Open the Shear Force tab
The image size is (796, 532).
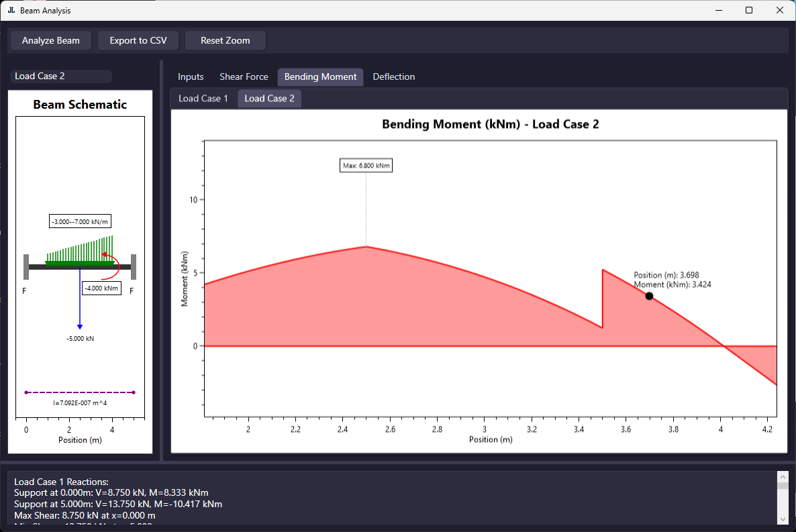coord(244,77)
